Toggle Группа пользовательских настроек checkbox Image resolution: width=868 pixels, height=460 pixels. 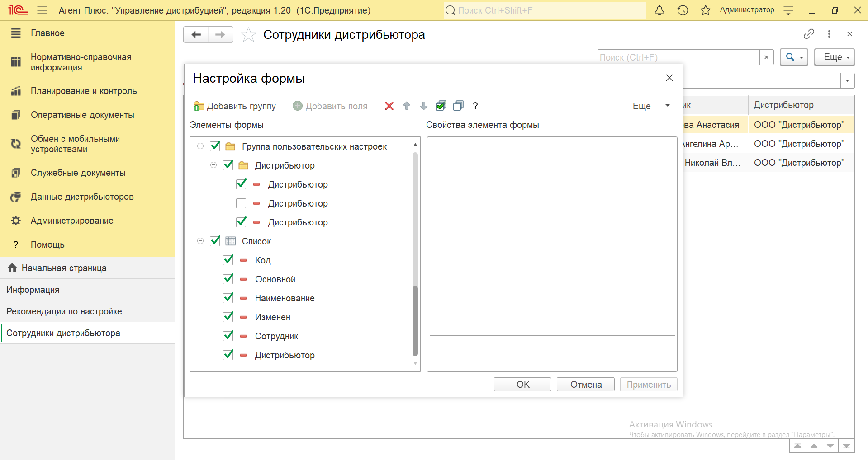215,146
